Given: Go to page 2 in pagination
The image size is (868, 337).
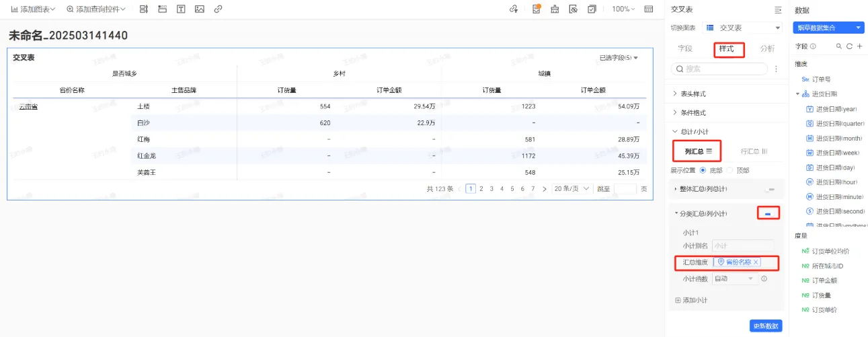Looking at the screenshot, I should 481,189.
